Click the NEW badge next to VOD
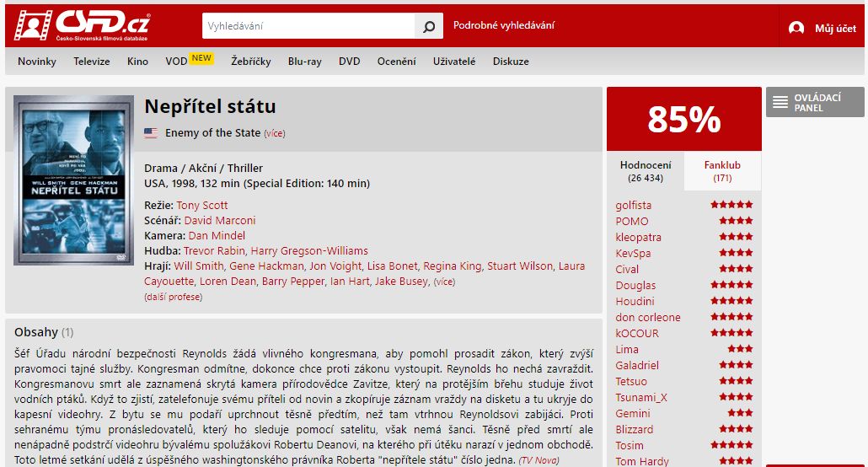Viewport: 868px width, 467px height. coord(201,58)
